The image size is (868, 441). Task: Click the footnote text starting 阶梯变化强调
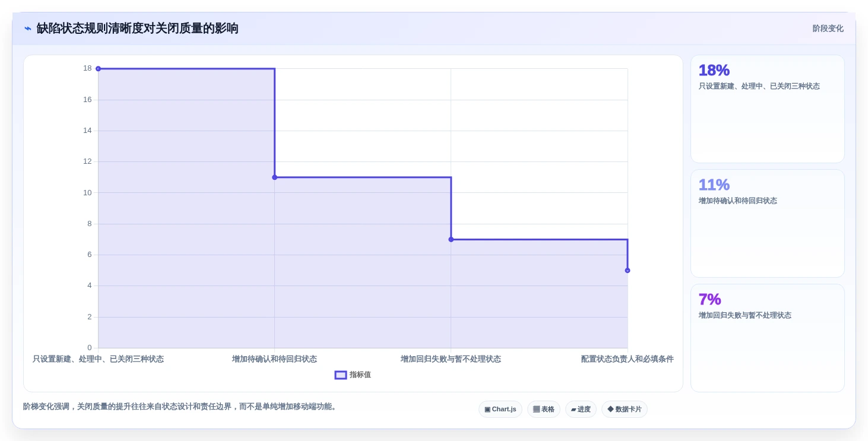tap(181, 407)
